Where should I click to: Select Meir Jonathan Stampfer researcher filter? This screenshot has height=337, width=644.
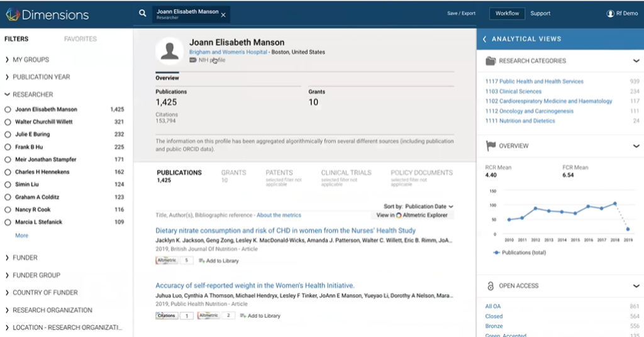click(8, 159)
